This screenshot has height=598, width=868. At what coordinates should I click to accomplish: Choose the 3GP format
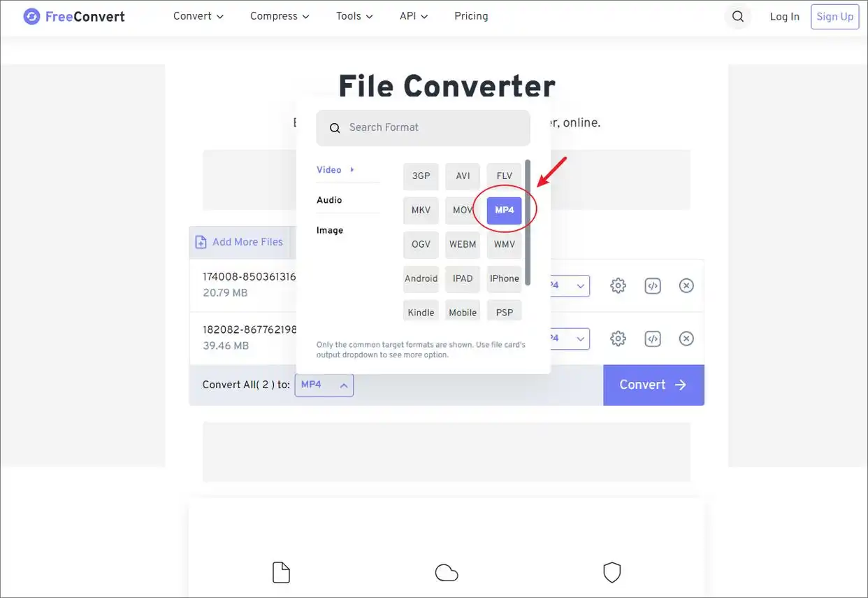(421, 176)
